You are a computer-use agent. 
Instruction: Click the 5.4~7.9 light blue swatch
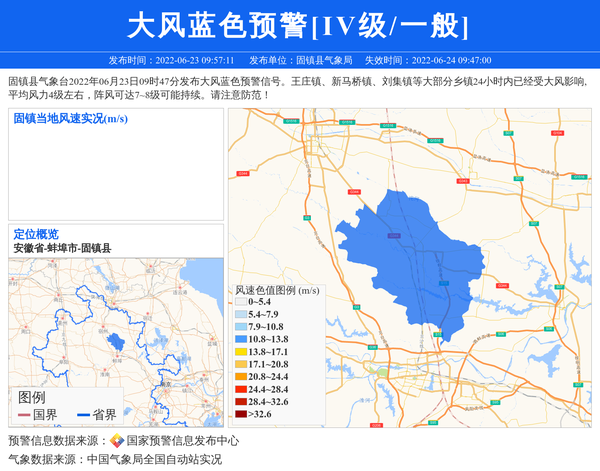(240, 314)
